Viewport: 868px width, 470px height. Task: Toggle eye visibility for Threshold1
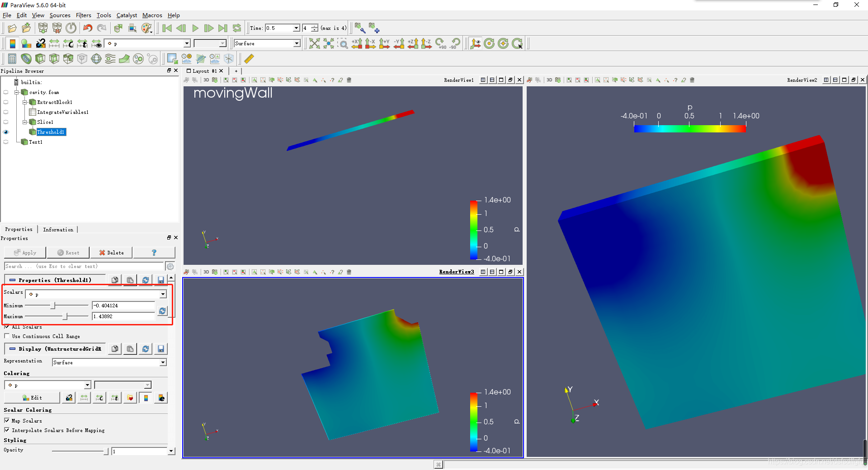pos(6,132)
